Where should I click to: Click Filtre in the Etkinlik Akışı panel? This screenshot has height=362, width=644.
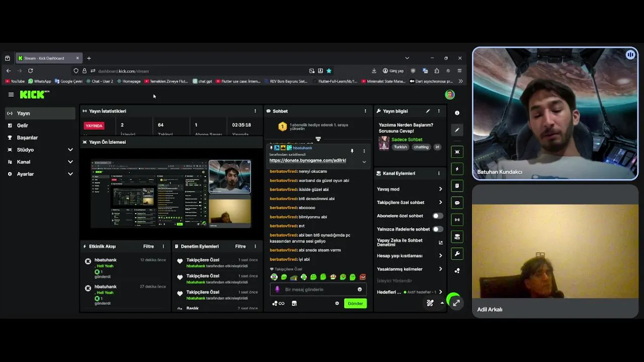click(148, 246)
